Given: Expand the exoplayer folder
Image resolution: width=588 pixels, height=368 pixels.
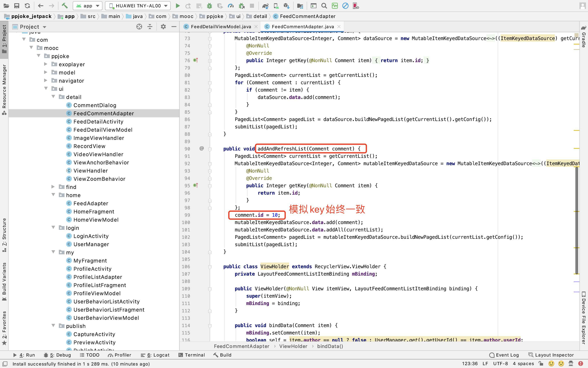Looking at the screenshot, I should pos(46,64).
